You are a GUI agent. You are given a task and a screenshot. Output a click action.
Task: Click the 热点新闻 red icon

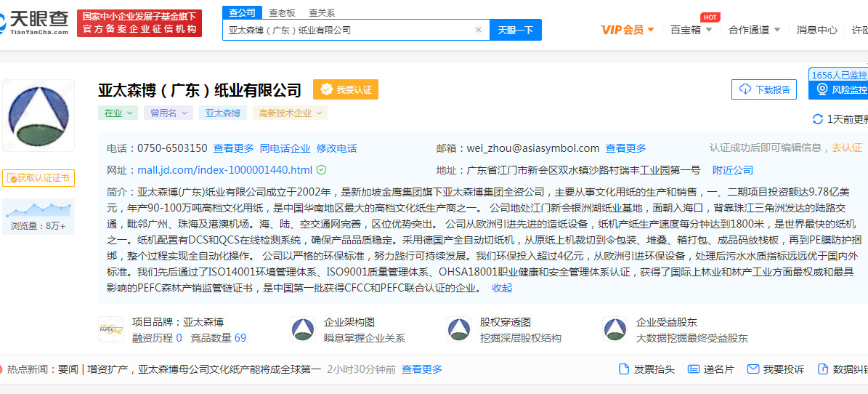[1, 369]
